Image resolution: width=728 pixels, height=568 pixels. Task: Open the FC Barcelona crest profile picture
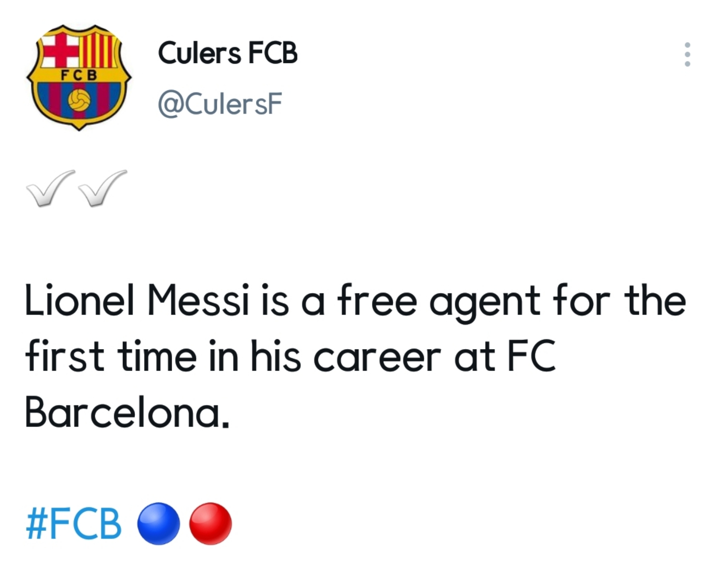[x=79, y=78]
